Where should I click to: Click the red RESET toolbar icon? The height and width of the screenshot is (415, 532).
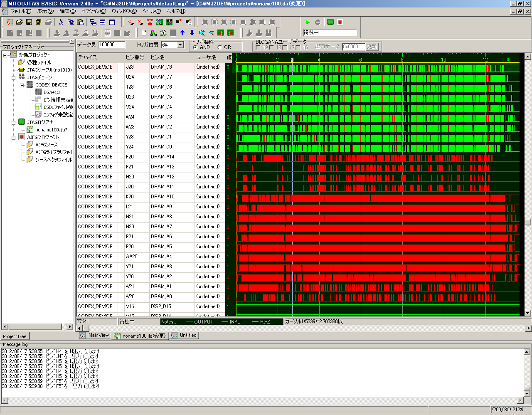point(150,22)
